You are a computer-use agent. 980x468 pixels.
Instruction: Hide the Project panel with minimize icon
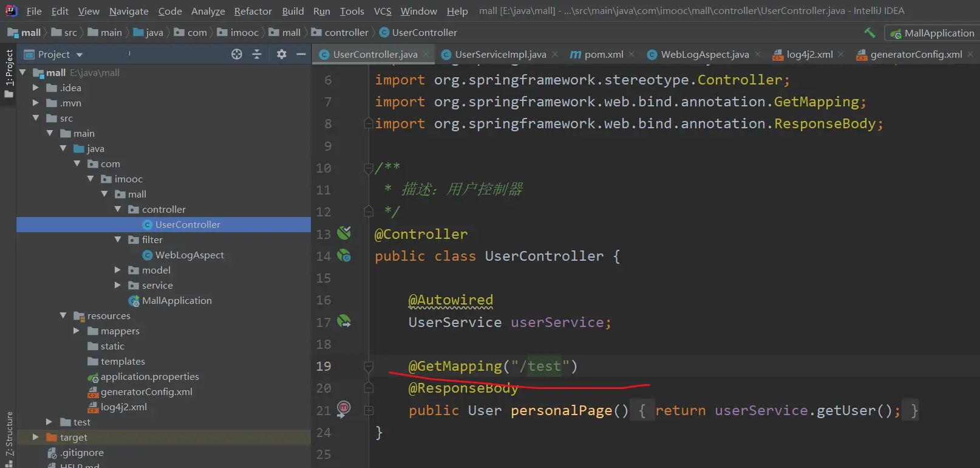(301, 54)
